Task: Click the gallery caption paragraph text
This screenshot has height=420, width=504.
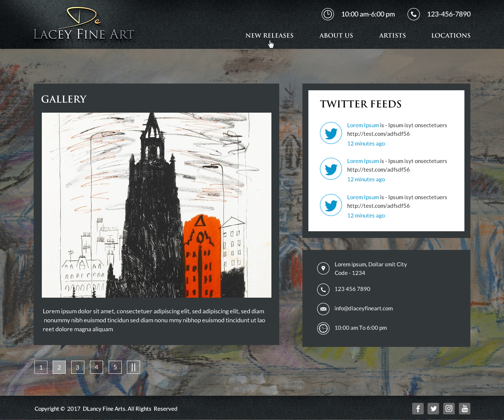Action: click(154, 320)
